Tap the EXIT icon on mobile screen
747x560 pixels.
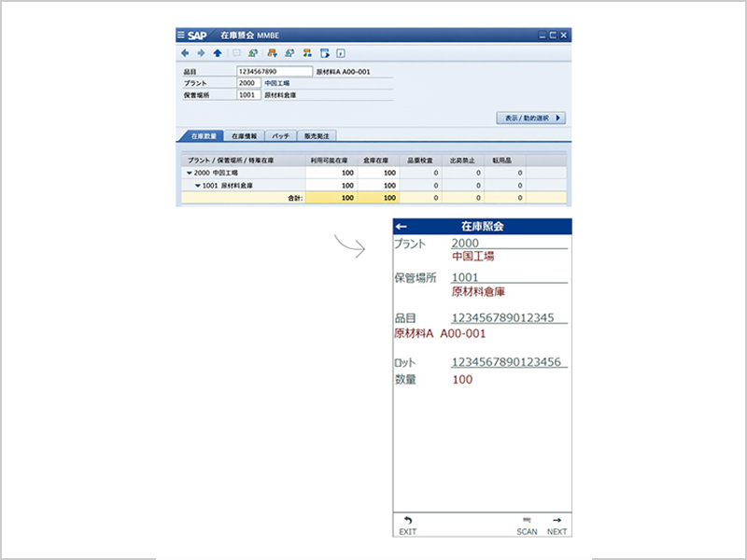tap(407, 525)
